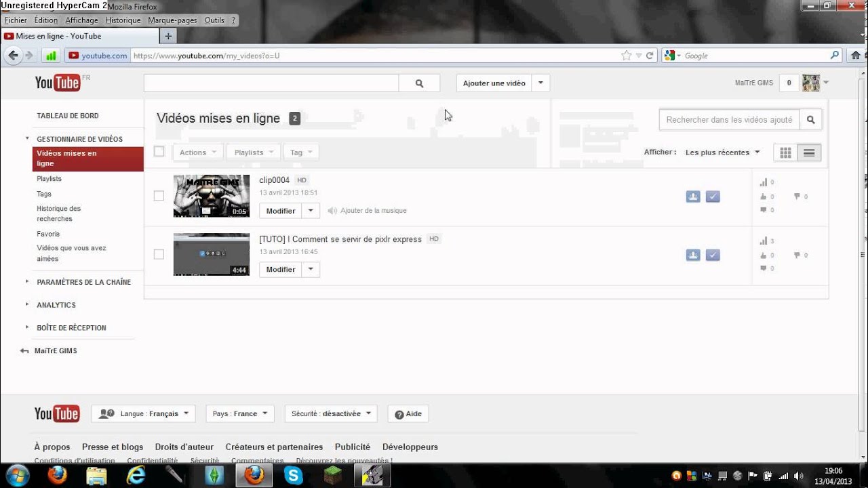Click the volume speaker icon in system tray
Image resolution: width=868 pixels, height=488 pixels.
(798, 476)
